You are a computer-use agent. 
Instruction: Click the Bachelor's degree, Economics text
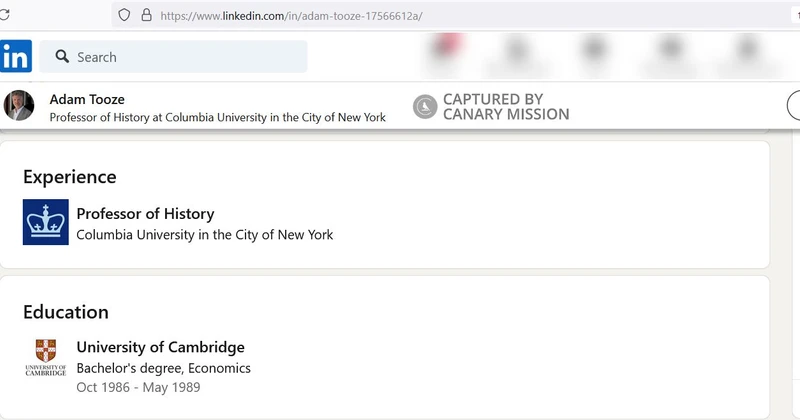point(163,368)
